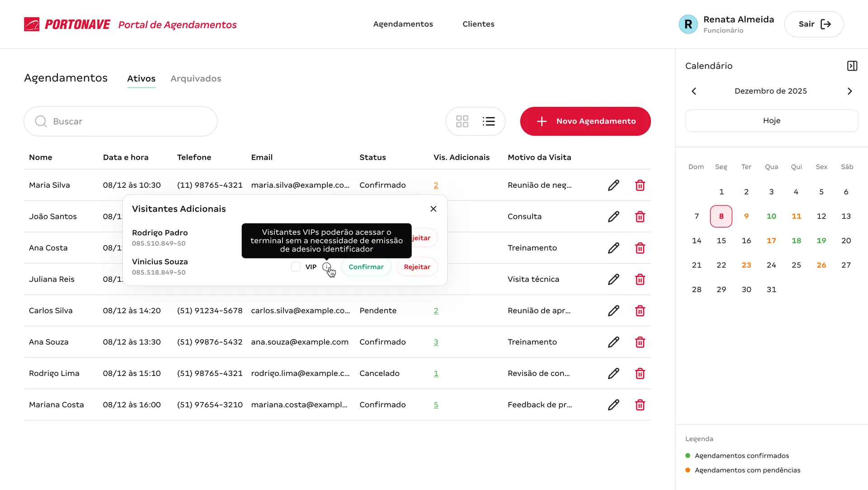Image resolution: width=868 pixels, height=490 pixels.
Task: Click the Sair logout button
Action: (814, 24)
